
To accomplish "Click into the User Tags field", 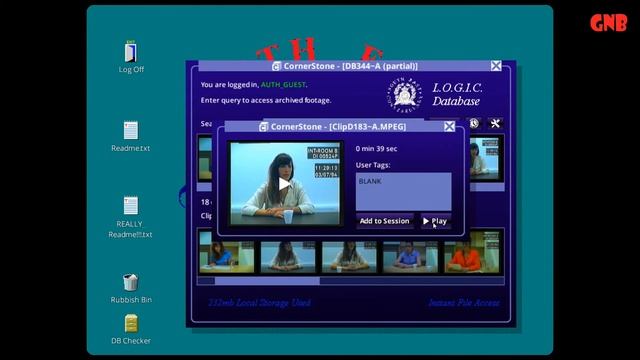I will [x=404, y=191].
